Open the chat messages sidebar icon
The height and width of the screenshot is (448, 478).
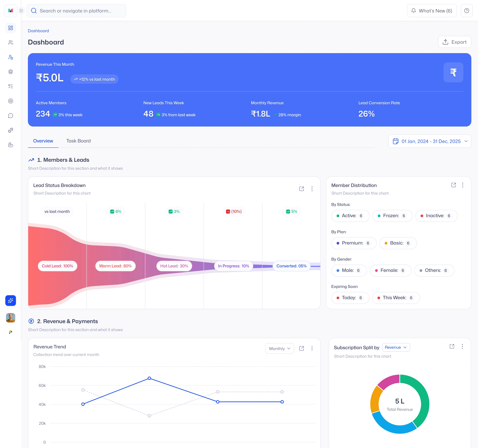coord(11,116)
